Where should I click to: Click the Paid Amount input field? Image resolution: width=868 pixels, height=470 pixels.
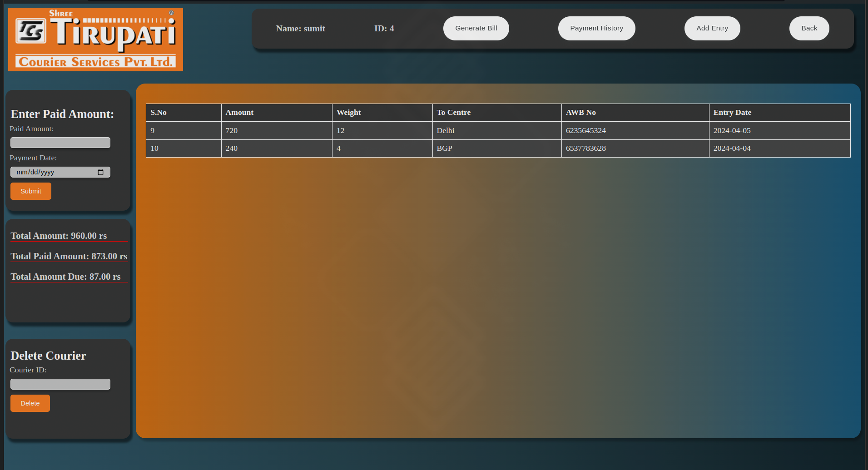point(60,142)
